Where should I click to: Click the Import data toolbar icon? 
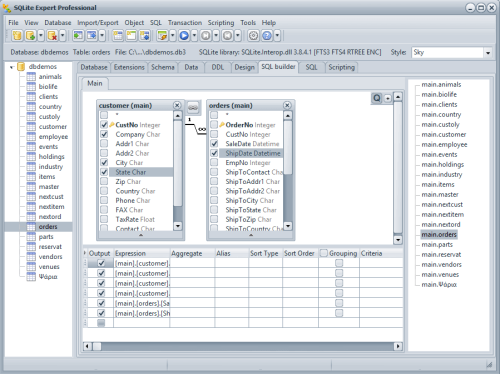pyautogui.click(x=78, y=35)
